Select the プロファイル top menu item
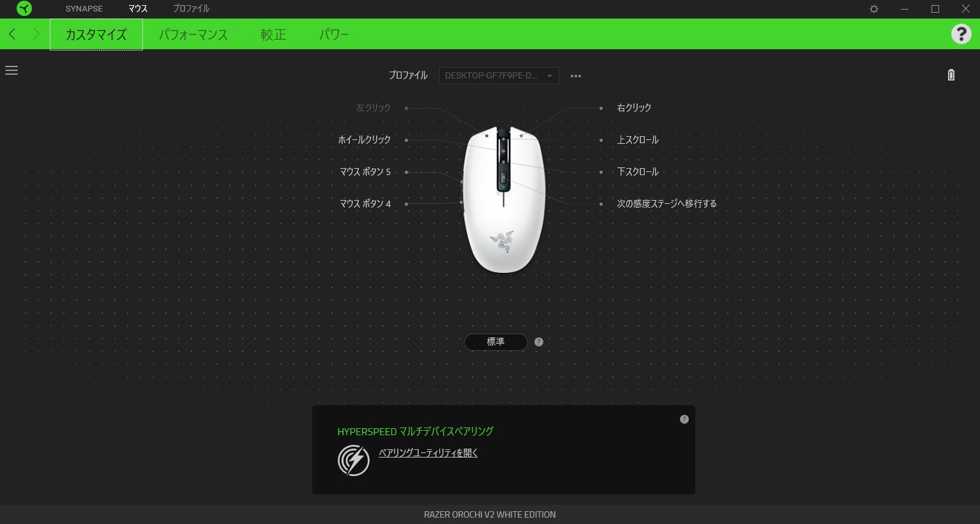This screenshot has width=980, height=524. (x=191, y=9)
